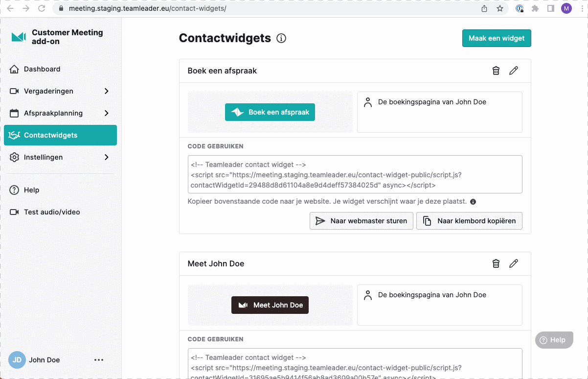The width and height of the screenshot is (588, 379).
Task: Open the floating Help chat button
Action: [x=554, y=340]
